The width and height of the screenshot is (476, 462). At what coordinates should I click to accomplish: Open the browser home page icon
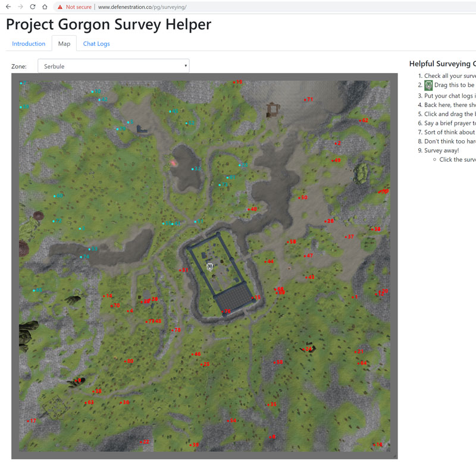coord(45,7)
